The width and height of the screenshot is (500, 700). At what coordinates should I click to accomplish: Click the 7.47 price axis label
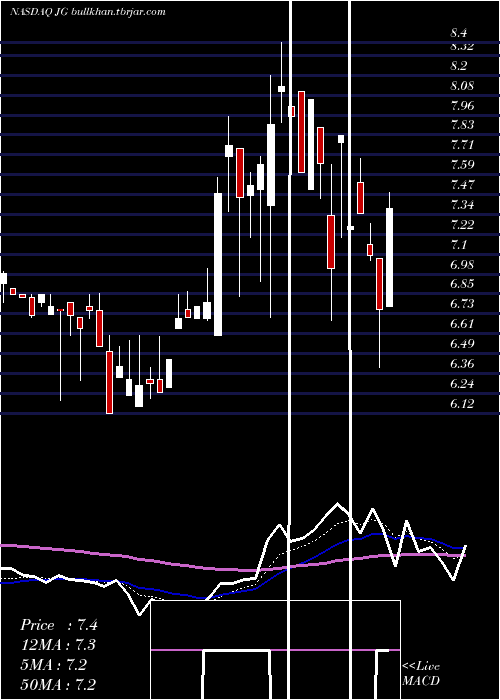point(462,184)
